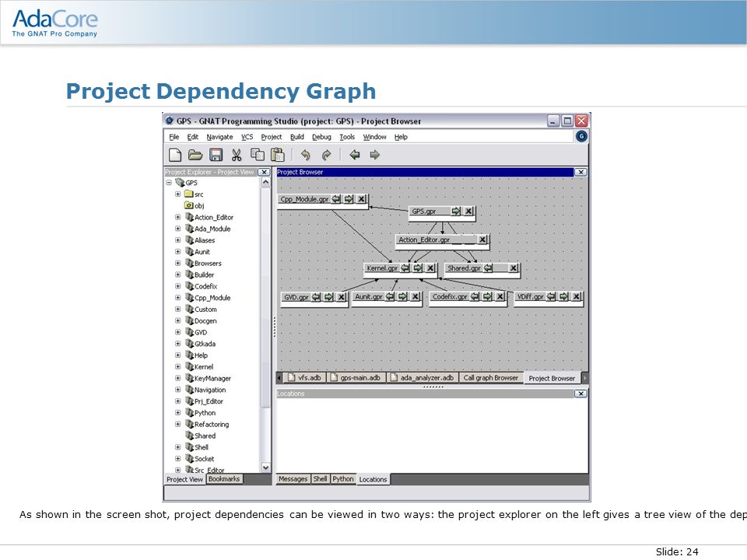Screen dimensions: 747x560
Task: Select the obj directory in tree
Action: pyautogui.click(x=199, y=205)
